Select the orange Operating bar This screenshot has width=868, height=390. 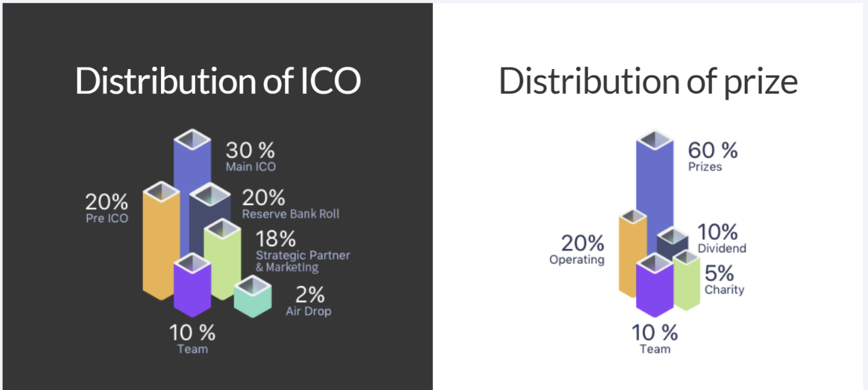tap(632, 254)
